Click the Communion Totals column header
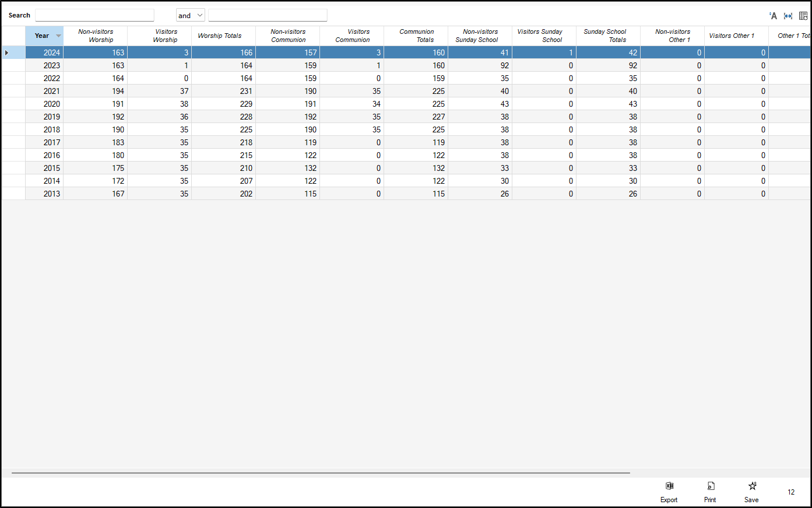 (x=417, y=35)
